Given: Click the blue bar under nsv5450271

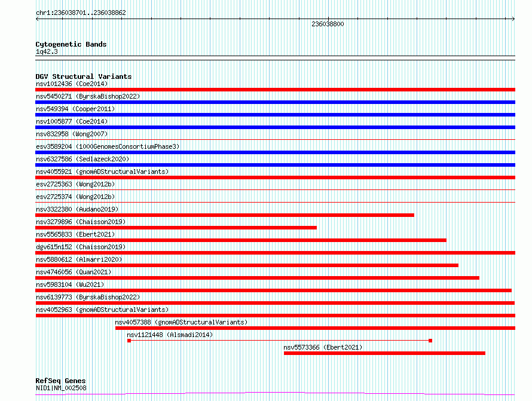Looking at the screenshot, I should (x=275, y=102).
